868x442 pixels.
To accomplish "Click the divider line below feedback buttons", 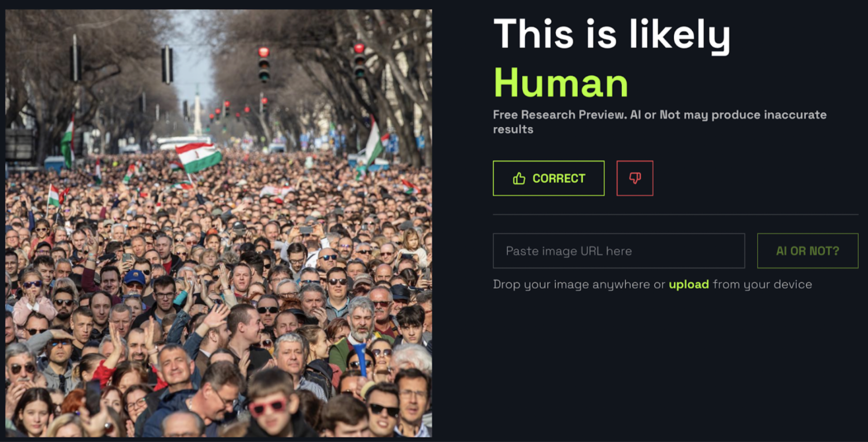I will [675, 214].
